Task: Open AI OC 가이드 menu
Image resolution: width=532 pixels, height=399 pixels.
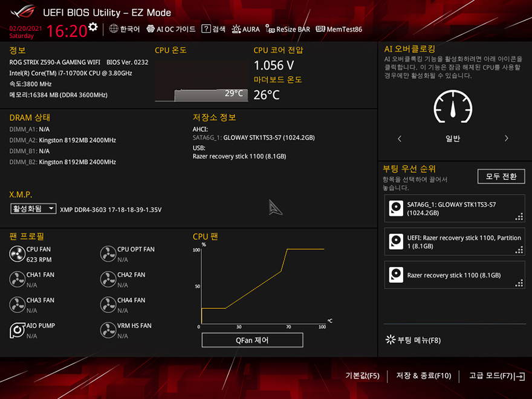Action: [x=171, y=29]
